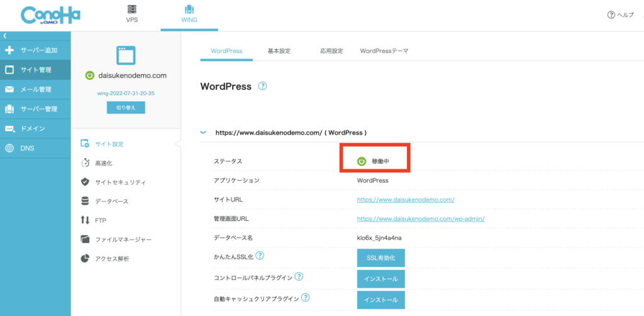
Task: Toggle the 稼働中 status power icon
Action: pyautogui.click(x=362, y=162)
